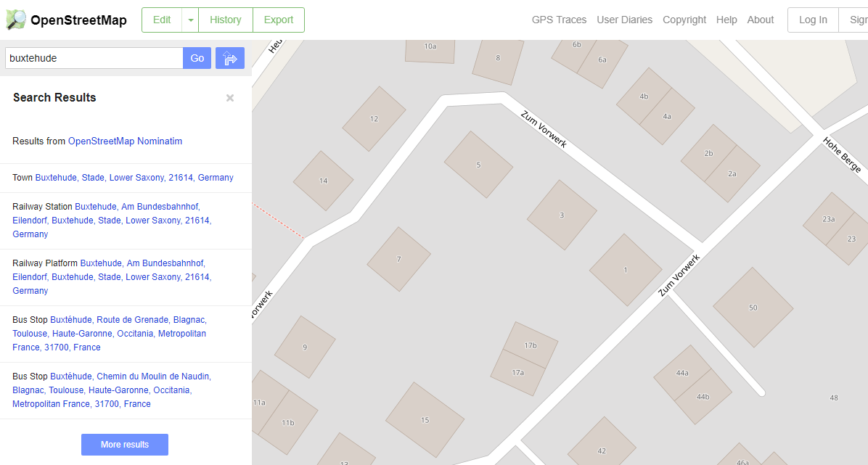
Task: Click building number 3 on map
Action: click(561, 215)
